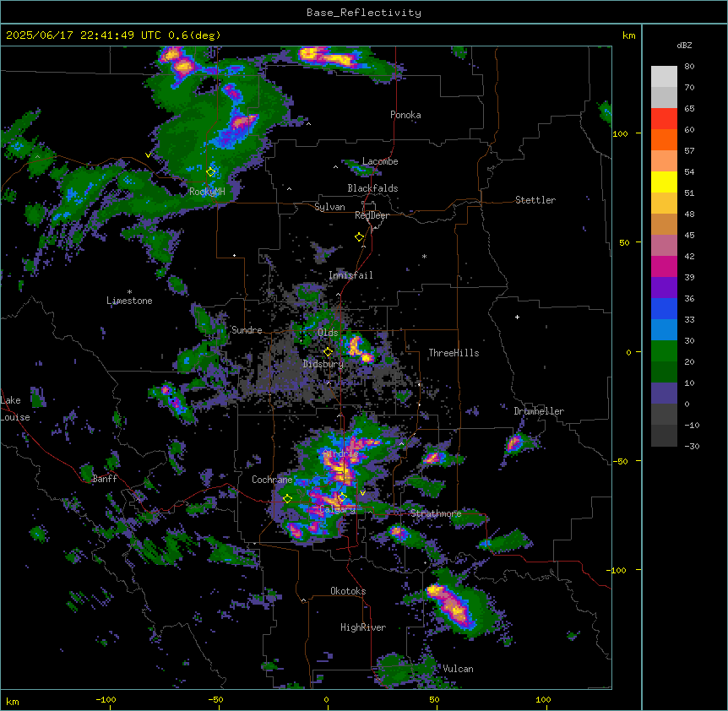Click the yellow diamond marker below RedDeer
728x711 pixels.
point(360,237)
